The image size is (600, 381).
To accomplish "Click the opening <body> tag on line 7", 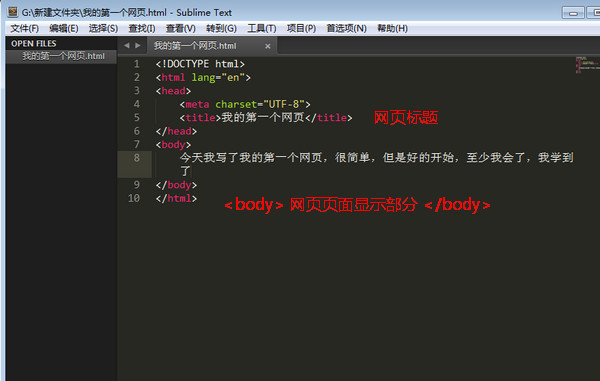I will 173,145.
